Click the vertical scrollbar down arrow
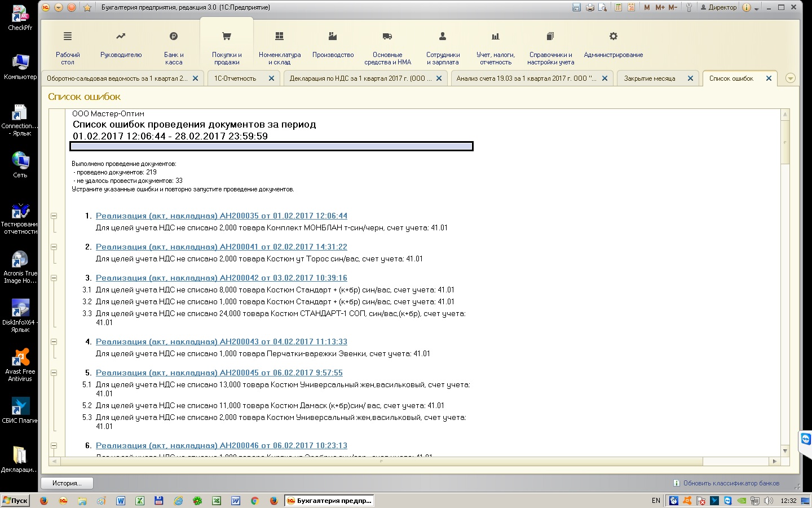Screen dimensions: 812x508 click(785, 451)
